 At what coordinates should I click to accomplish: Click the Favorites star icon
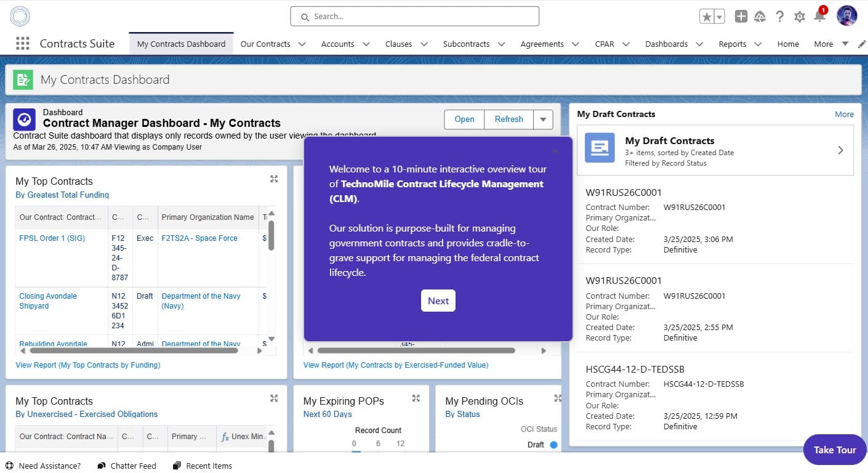[707, 17]
